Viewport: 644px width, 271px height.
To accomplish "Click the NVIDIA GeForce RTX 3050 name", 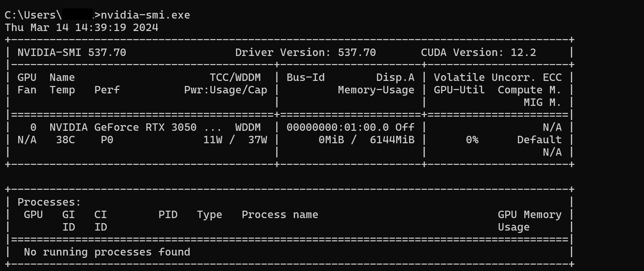I will pos(123,127).
